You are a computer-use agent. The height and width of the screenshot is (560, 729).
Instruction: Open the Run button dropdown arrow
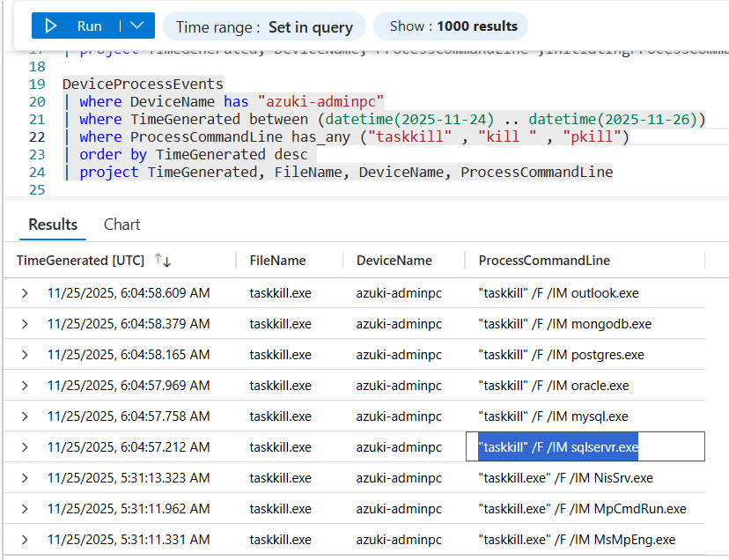pyautogui.click(x=137, y=26)
